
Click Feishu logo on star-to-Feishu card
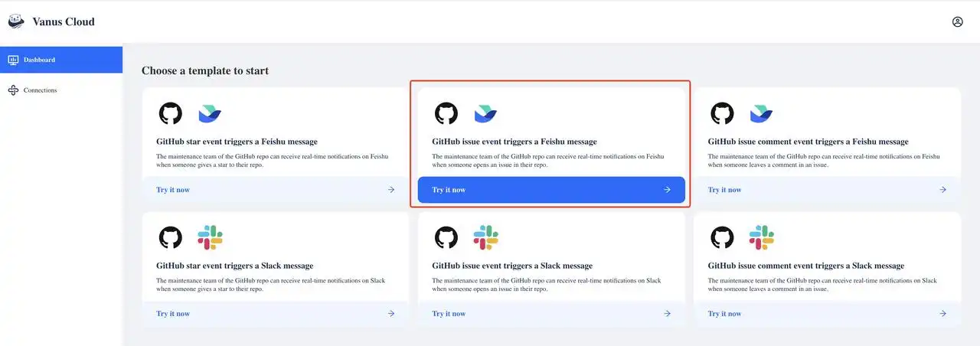coord(210,114)
